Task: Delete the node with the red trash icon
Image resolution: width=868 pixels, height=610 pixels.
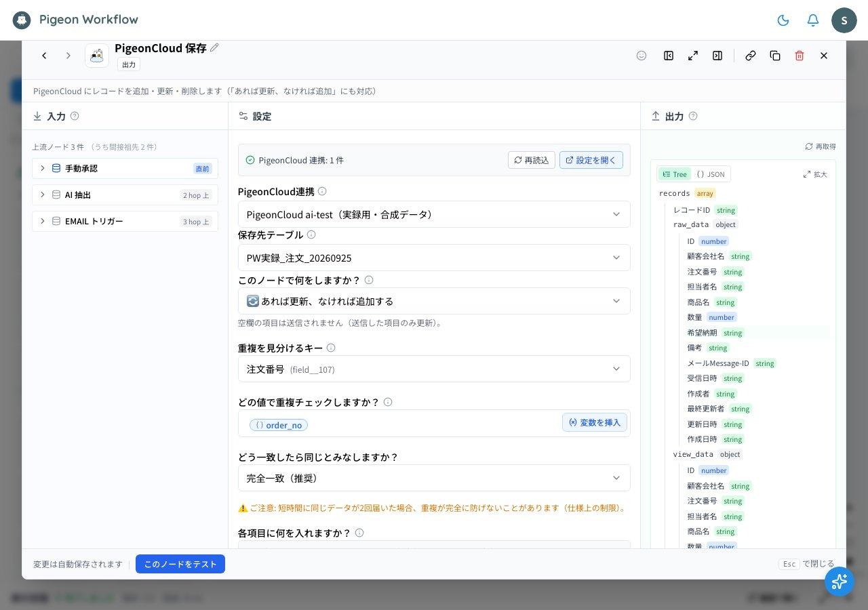Action: (800, 56)
